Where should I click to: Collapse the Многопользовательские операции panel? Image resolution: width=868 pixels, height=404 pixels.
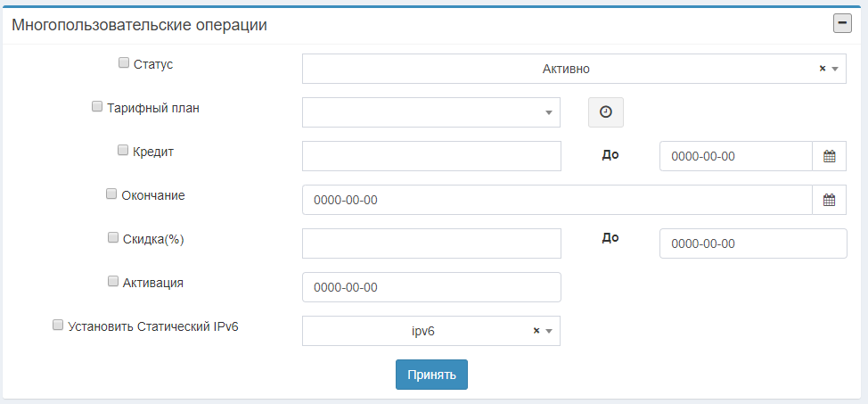842,24
